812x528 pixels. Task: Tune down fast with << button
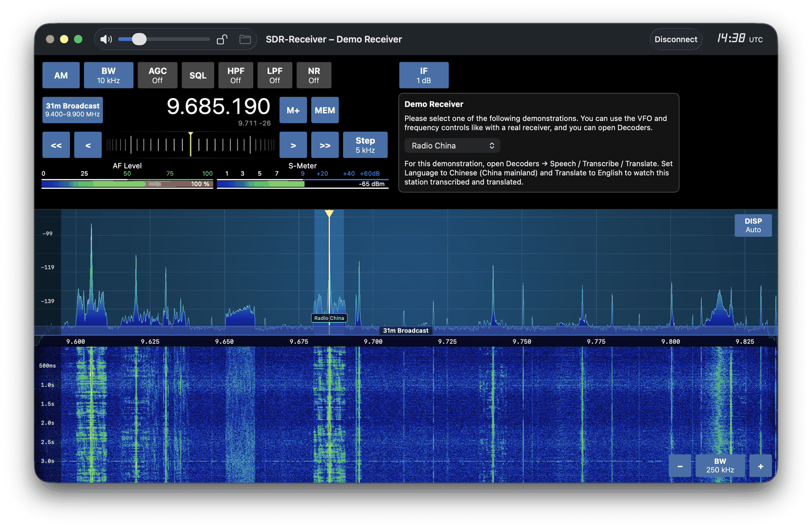tap(56, 145)
